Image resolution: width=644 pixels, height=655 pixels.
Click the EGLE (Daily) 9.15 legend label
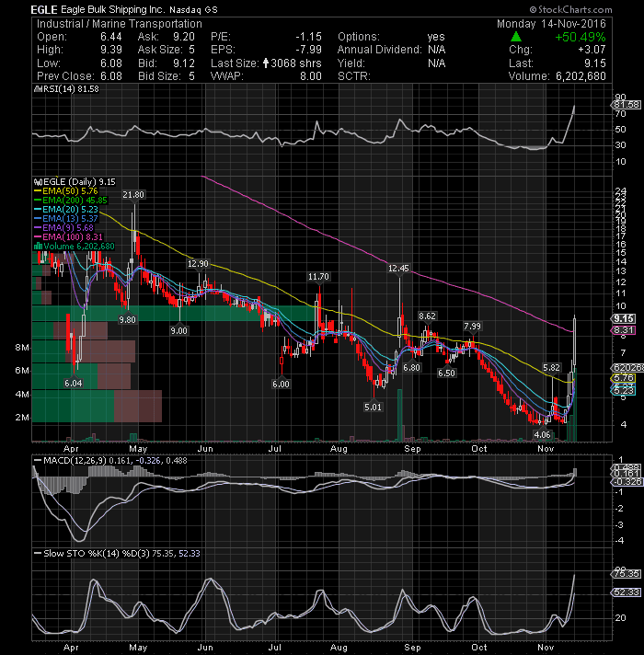75,182
